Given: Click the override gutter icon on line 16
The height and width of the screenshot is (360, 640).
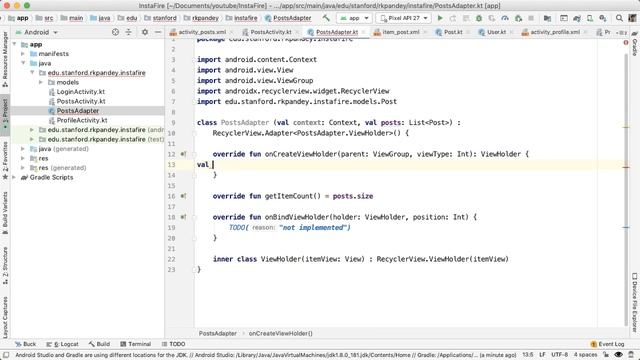Looking at the screenshot, I should pos(183,196).
